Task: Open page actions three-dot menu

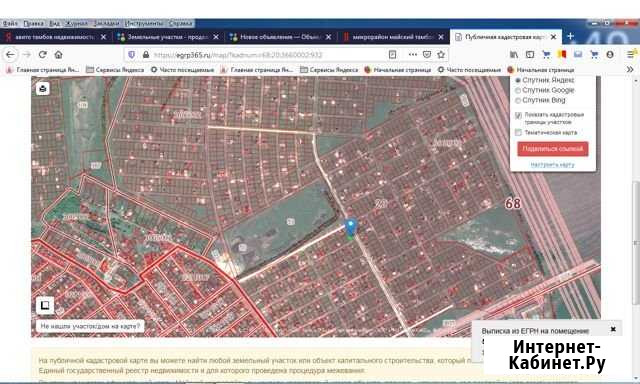Action: 413,54
